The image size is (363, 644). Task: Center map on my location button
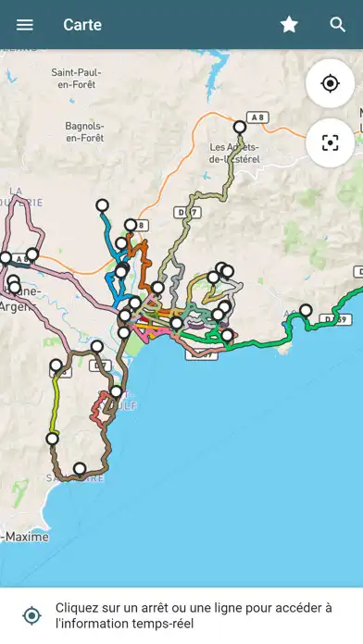click(x=330, y=83)
